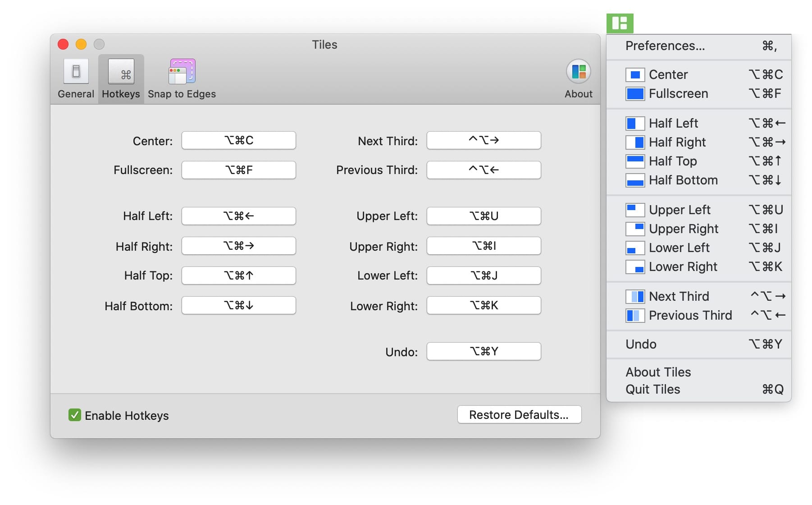Screen dimensions: 812x505
Task: Click the Lower Left tile icon
Action: point(635,248)
